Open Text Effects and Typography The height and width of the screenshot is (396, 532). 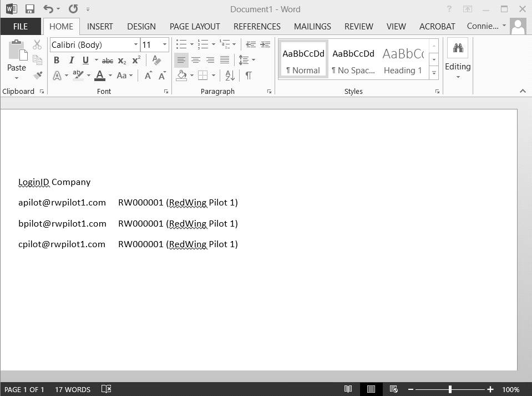[57, 76]
